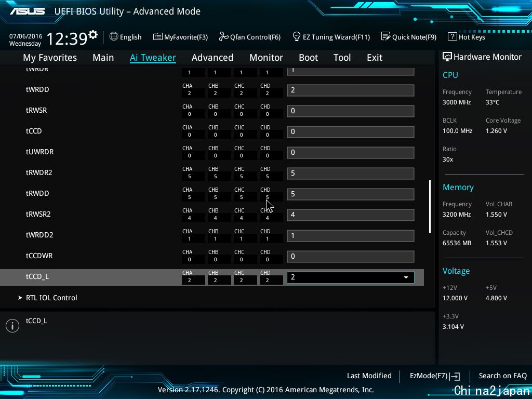Click the 12:39 clock display
The height and width of the screenshot is (399, 532).
(67, 38)
